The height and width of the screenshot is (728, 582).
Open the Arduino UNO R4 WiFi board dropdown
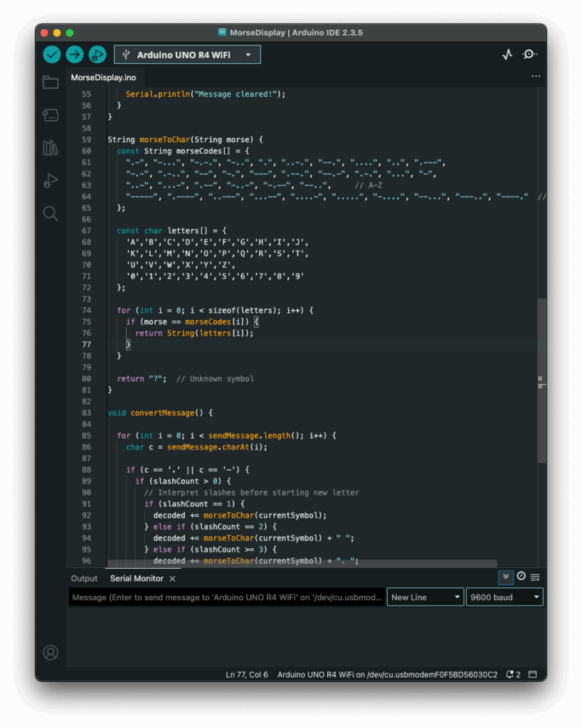(187, 55)
